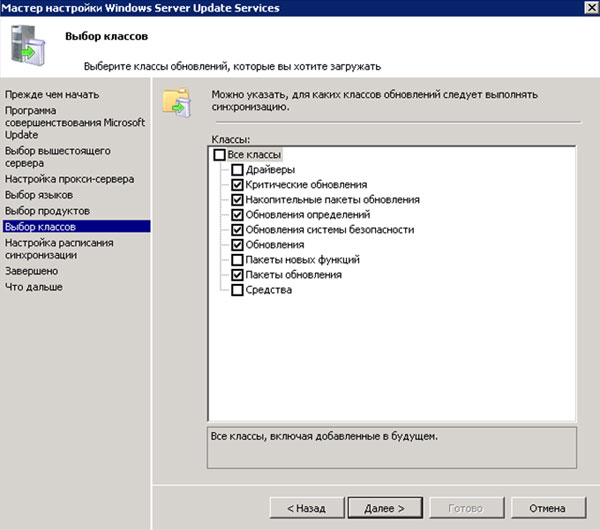Enable the 'Драйверы' checkbox
The image size is (600, 530).
[x=237, y=170]
